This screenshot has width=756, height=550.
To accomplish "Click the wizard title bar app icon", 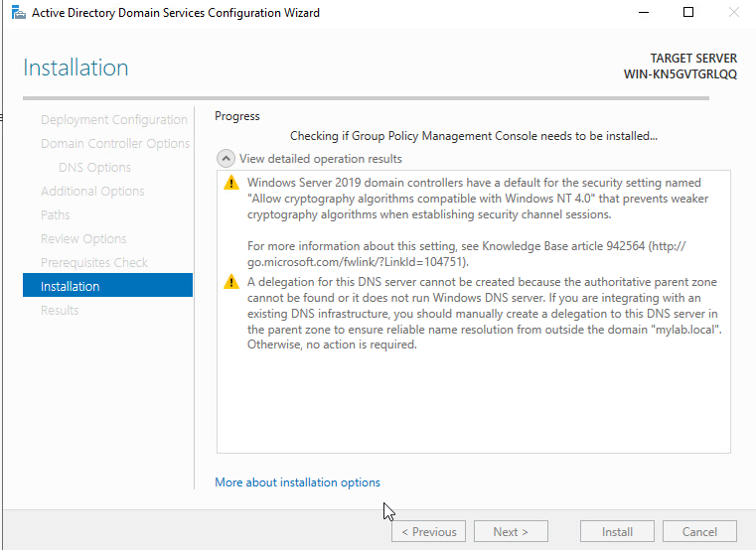I will (18, 13).
